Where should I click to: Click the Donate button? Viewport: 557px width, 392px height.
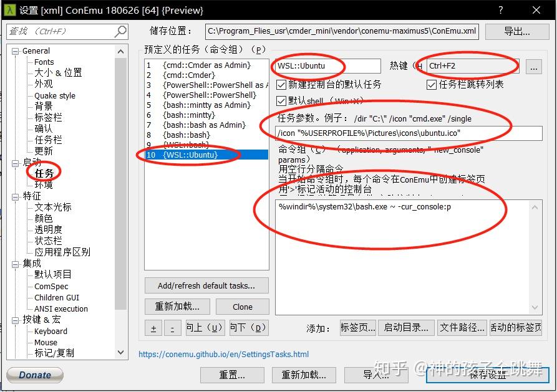[x=34, y=375]
